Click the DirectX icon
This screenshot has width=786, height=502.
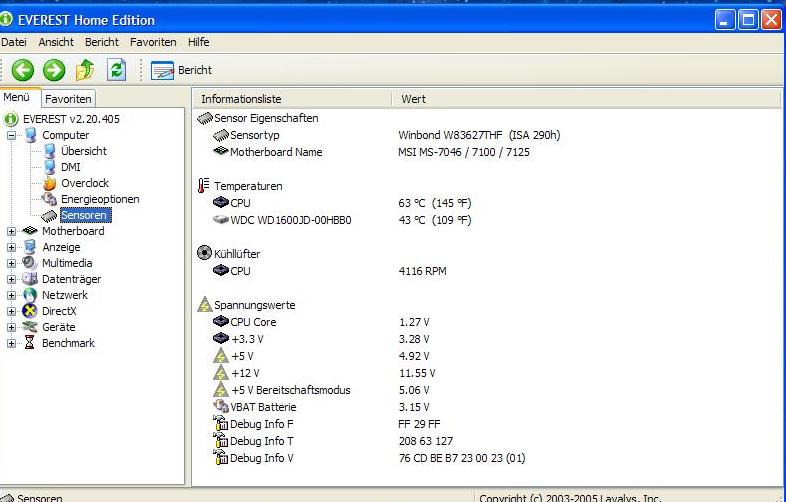(x=30, y=311)
